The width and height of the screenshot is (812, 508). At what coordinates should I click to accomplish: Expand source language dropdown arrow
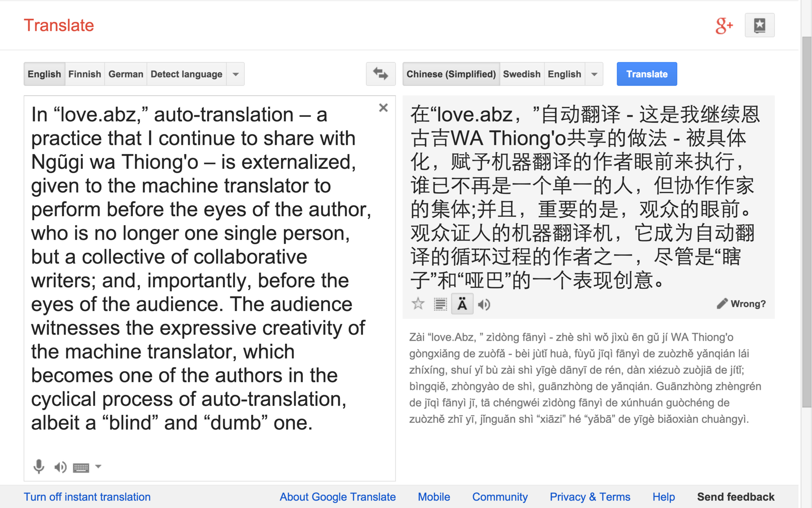(x=236, y=74)
